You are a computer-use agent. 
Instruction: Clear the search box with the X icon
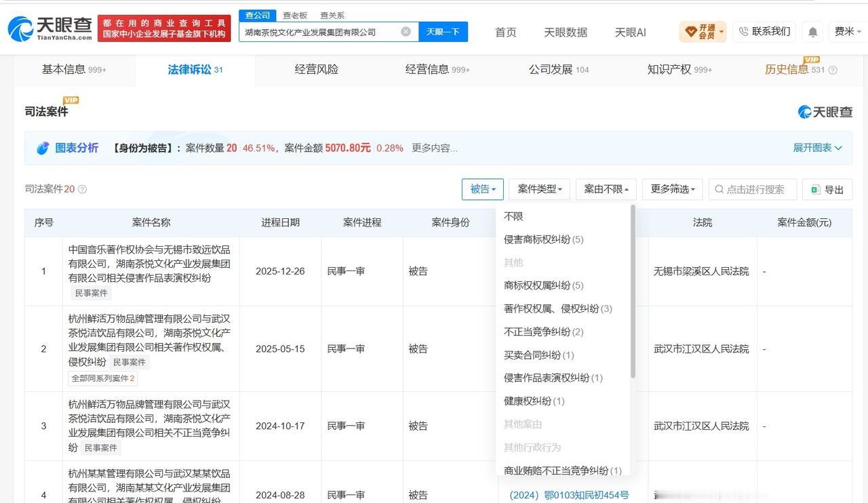coord(406,31)
